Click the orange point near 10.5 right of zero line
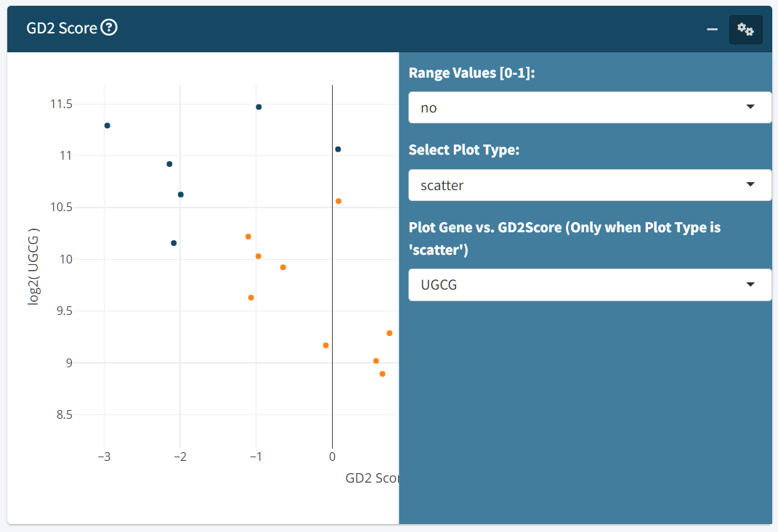Screen dimensions: 778x532 tap(339, 201)
